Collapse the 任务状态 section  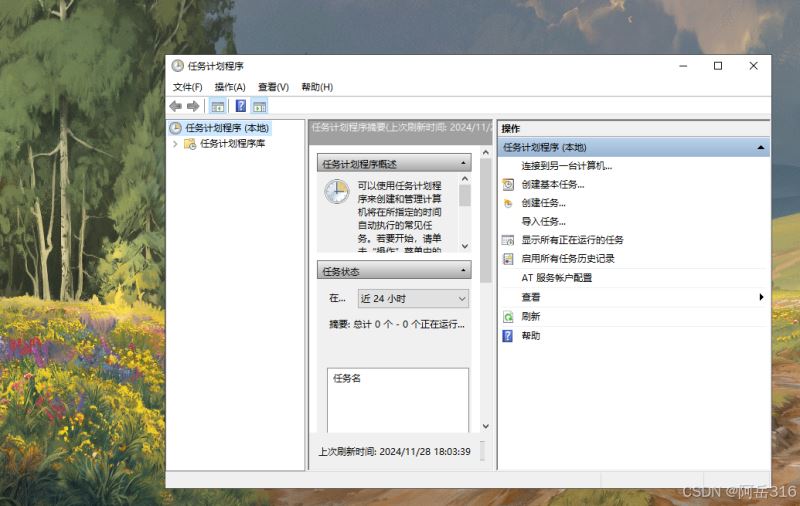463,270
